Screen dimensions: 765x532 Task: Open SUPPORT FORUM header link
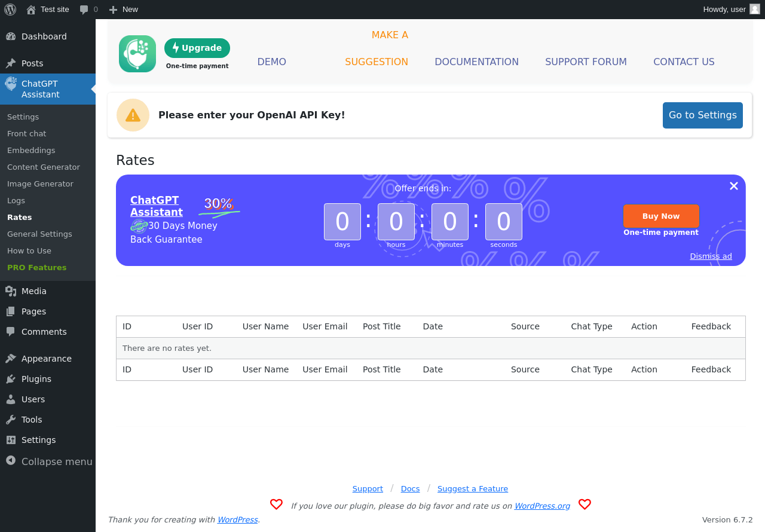tap(586, 62)
